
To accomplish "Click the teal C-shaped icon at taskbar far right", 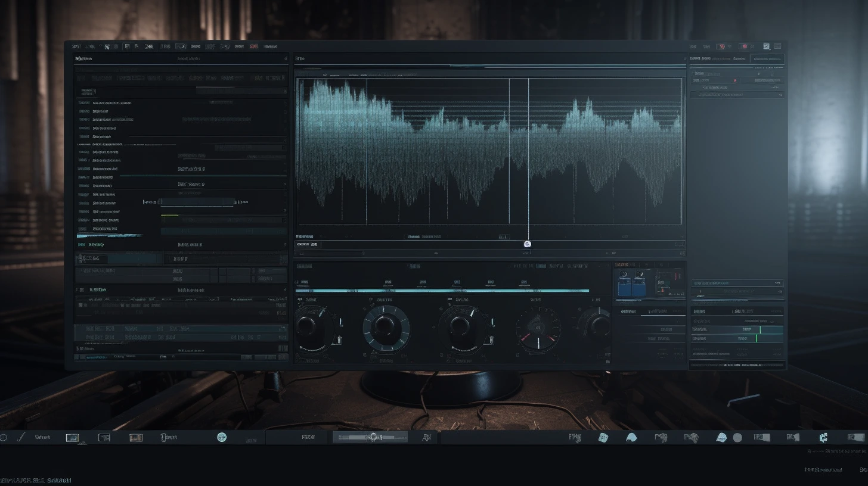I will [x=823, y=438].
